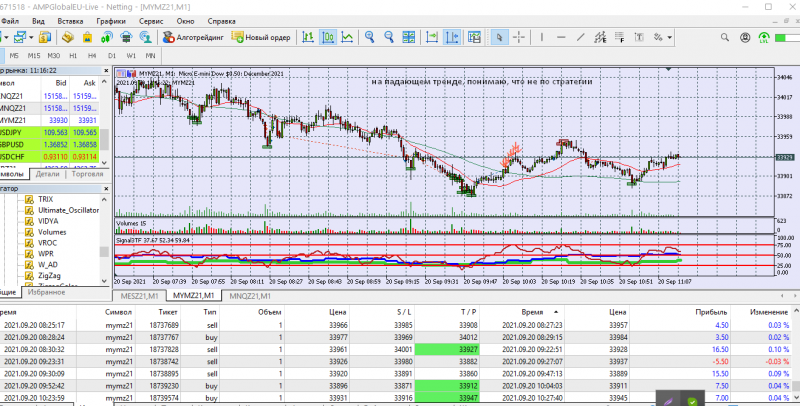Click the zoom out magnifier icon
The image size is (800, 406).
click(389, 37)
